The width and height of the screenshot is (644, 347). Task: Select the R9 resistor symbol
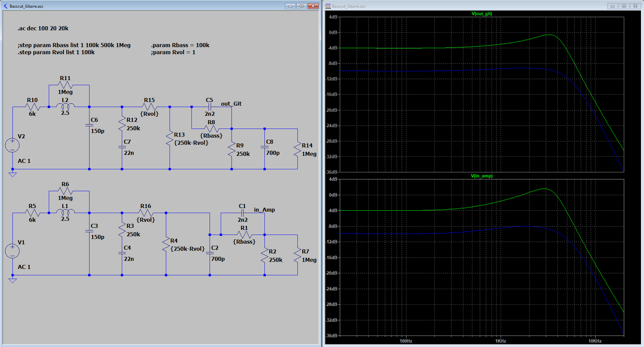[x=231, y=149]
